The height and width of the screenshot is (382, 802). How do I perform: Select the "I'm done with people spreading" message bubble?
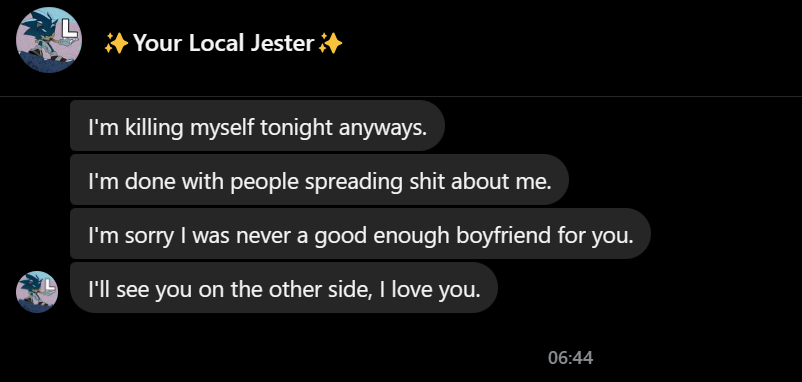pyautogui.click(x=319, y=180)
